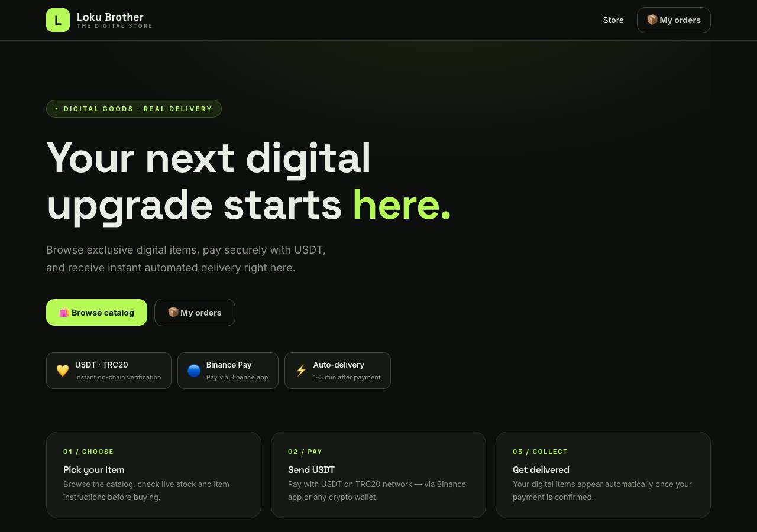Click the '03 / COLLECT' step label
Viewport: 757px width, 532px height.
540,452
